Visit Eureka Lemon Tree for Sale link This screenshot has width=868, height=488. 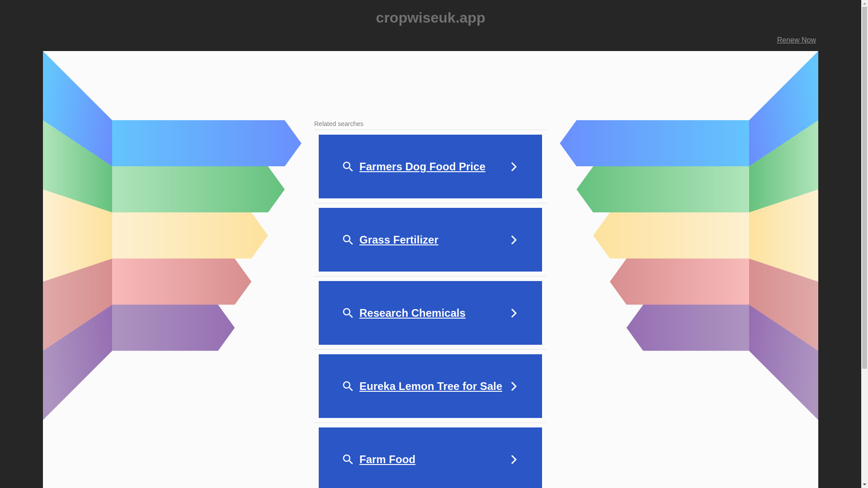click(x=430, y=386)
